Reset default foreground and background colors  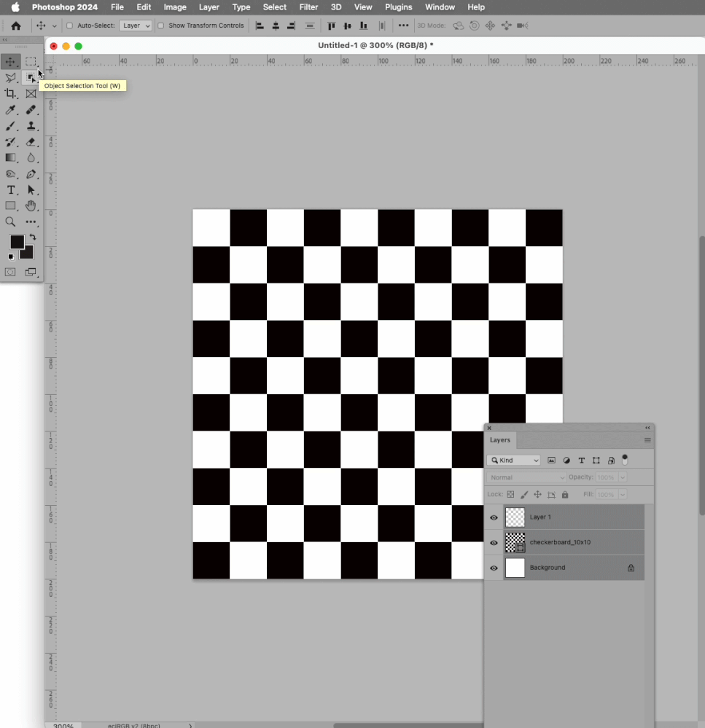click(11, 257)
